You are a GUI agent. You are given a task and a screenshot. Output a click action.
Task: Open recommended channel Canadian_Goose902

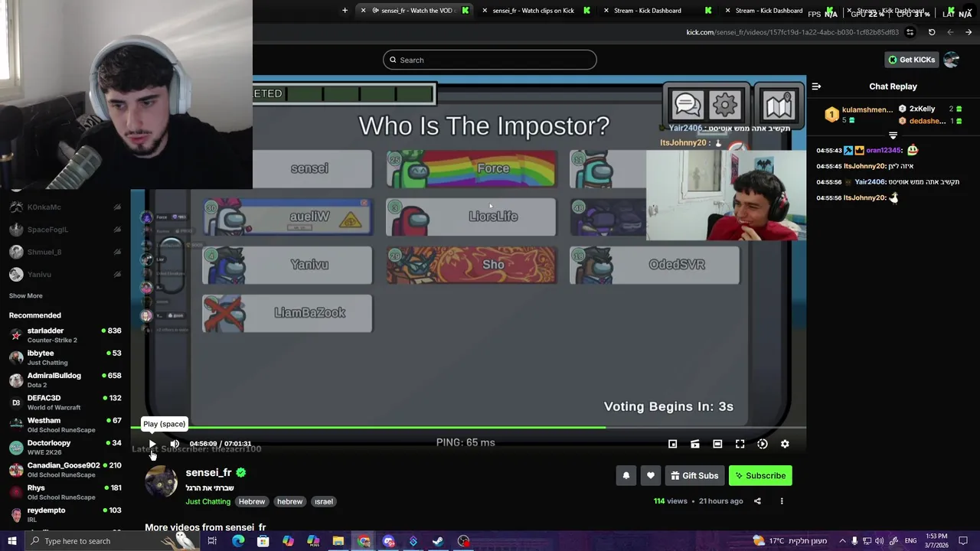(65, 470)
